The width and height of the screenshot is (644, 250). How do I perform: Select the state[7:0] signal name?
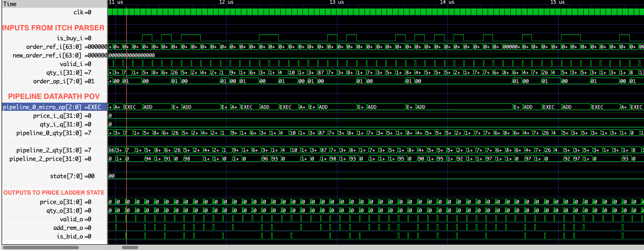(x=66, y=176)
